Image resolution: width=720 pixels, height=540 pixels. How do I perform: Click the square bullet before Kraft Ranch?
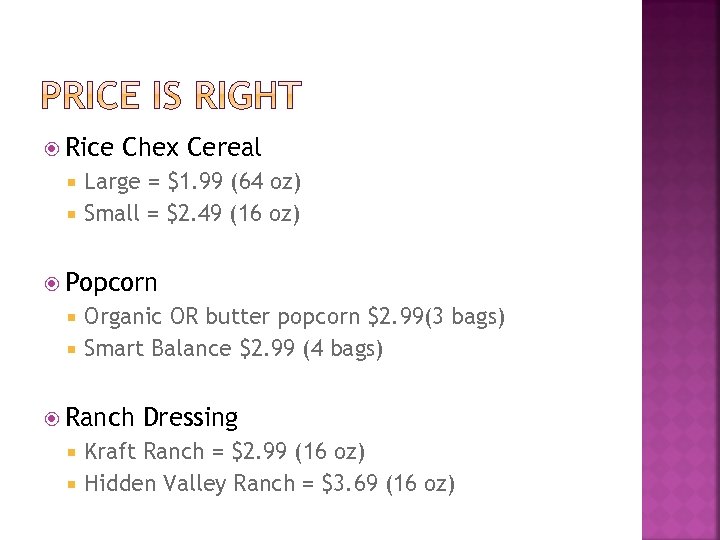pos(73,452)
